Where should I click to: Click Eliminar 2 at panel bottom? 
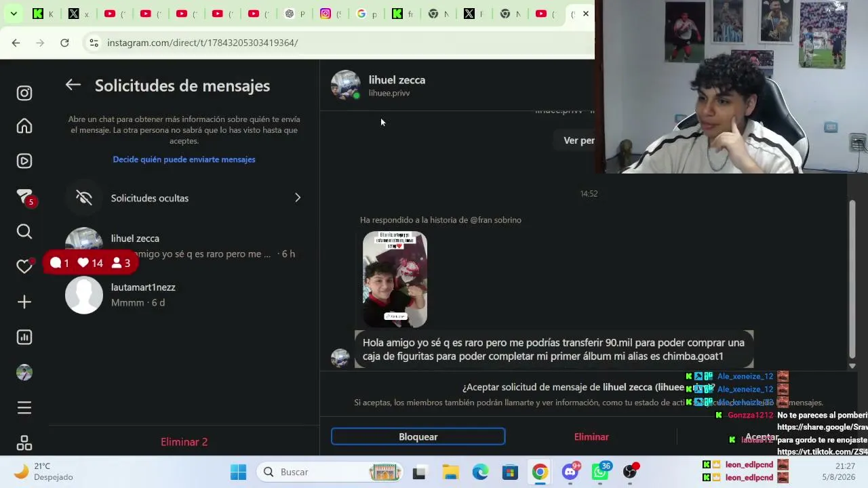click(184, 442)
